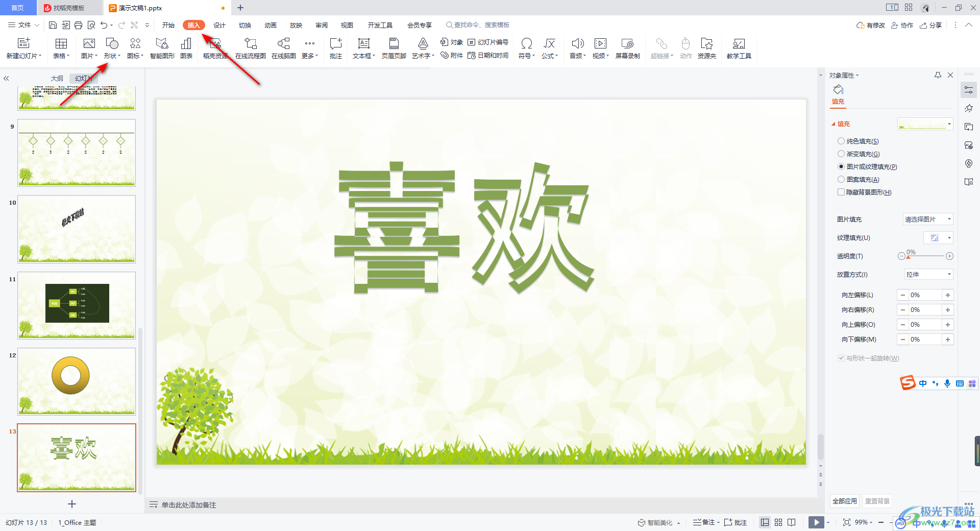Start slideshow playback from status bar
Screen dimensions: 980x531
click(816, 522)
